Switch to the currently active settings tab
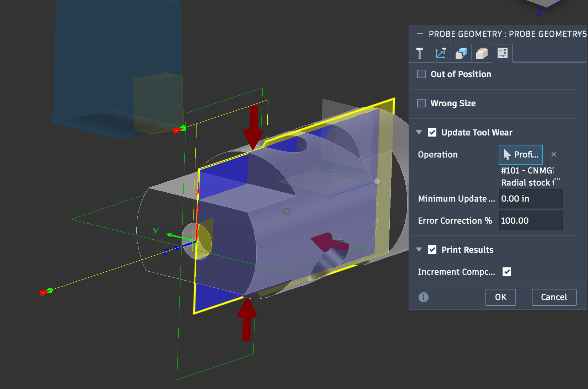Viewport: 588px width, 389px height. pyautogui.click(x=502, y=53)
